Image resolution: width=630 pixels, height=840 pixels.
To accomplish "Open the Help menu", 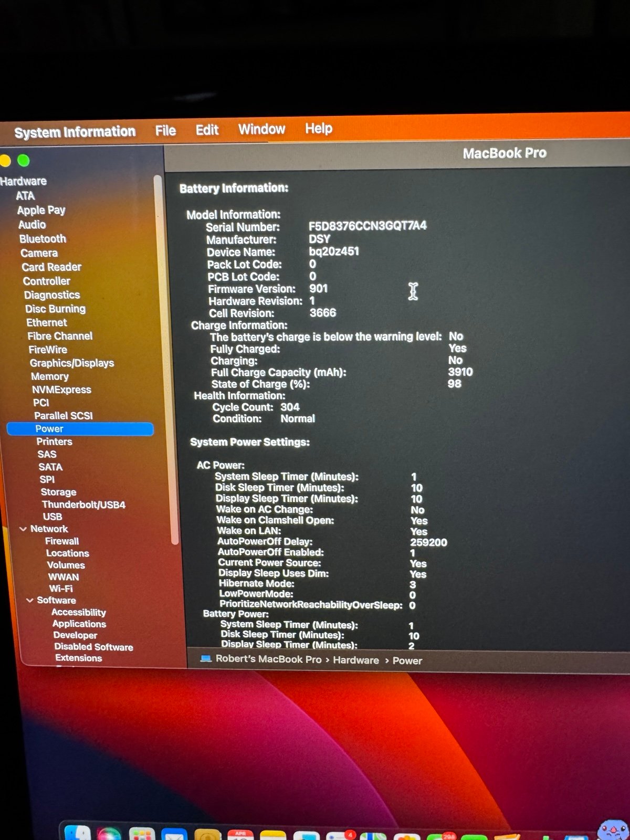I will click(x=319, y=128).
